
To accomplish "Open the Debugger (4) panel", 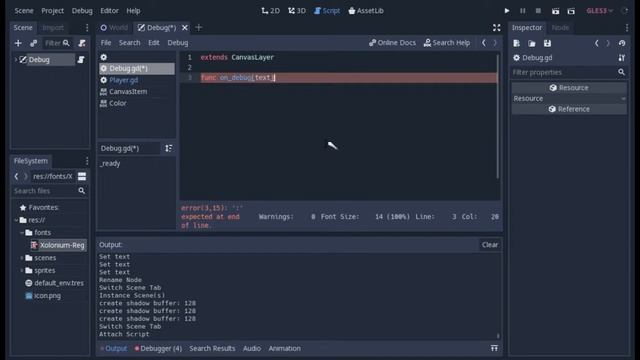I will point(158,348).
